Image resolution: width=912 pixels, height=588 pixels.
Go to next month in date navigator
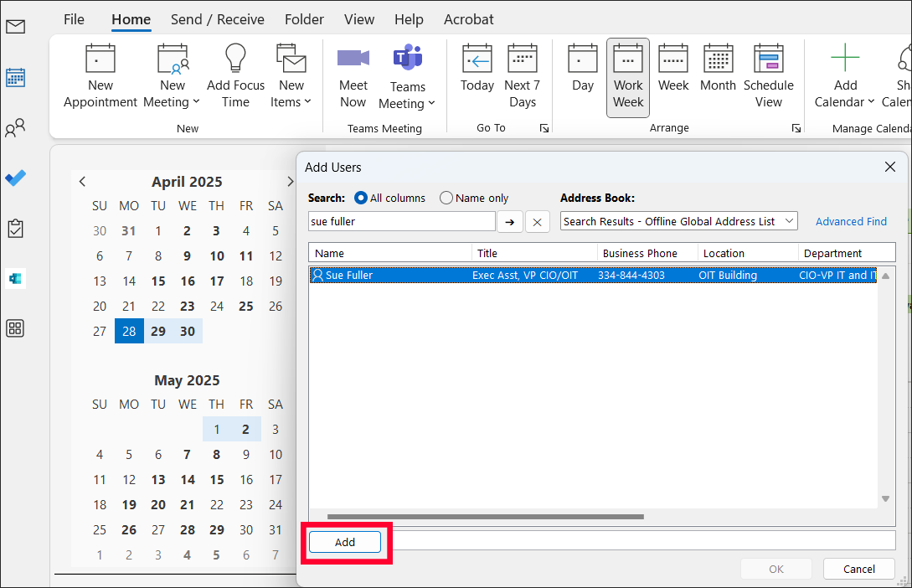291,182
